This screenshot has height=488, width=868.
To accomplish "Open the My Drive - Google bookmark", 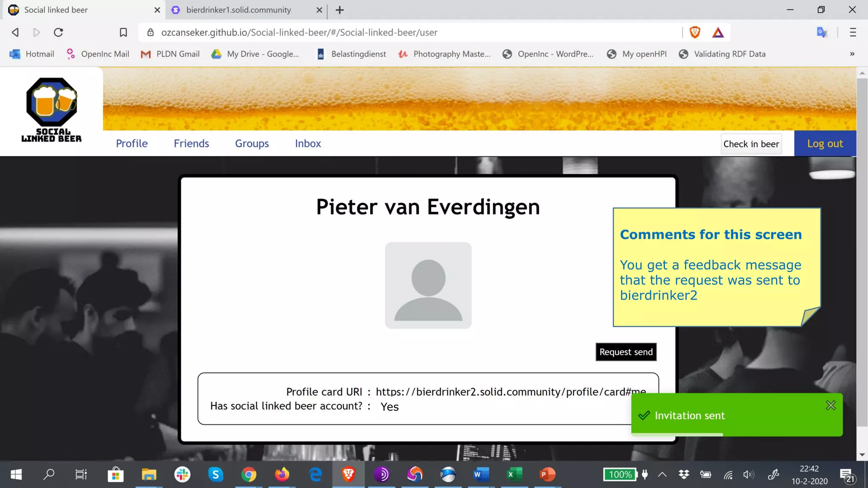I will [x=256, y=54].
